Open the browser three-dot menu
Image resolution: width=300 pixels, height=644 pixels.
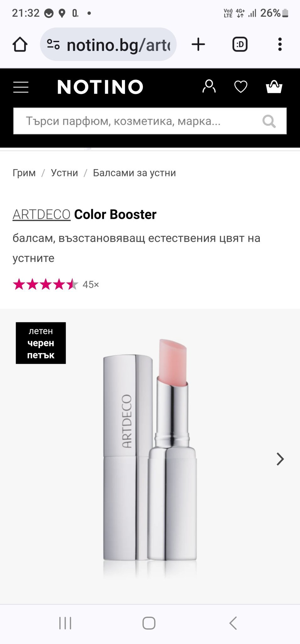[280, 44]
